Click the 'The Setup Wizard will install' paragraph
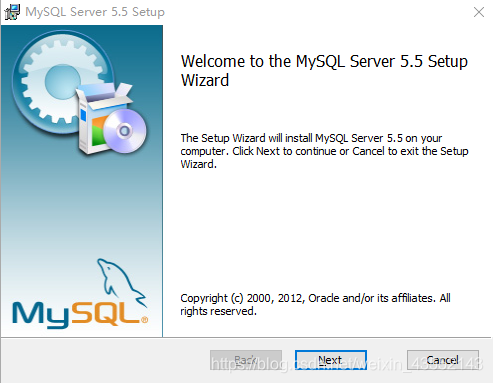Screen dimensions: 493x383 (x=324, y=151)
